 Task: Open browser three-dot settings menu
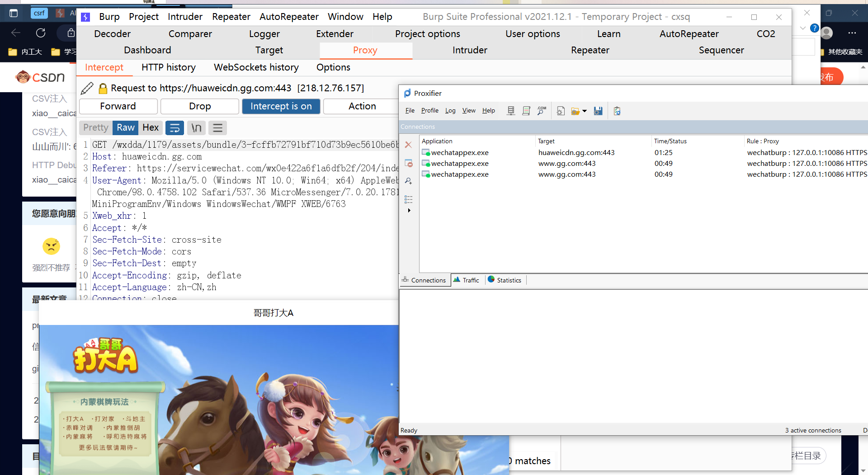pos(852,33)
